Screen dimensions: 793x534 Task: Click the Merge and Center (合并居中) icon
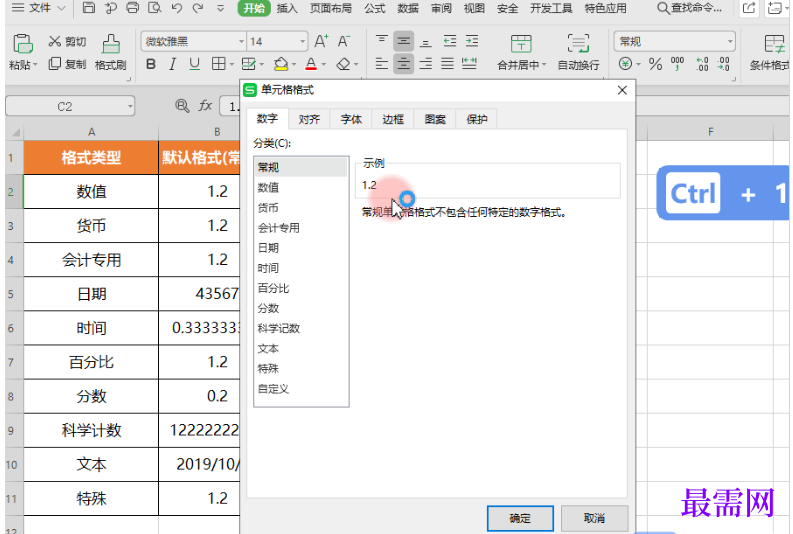click(x=521, y=43)
